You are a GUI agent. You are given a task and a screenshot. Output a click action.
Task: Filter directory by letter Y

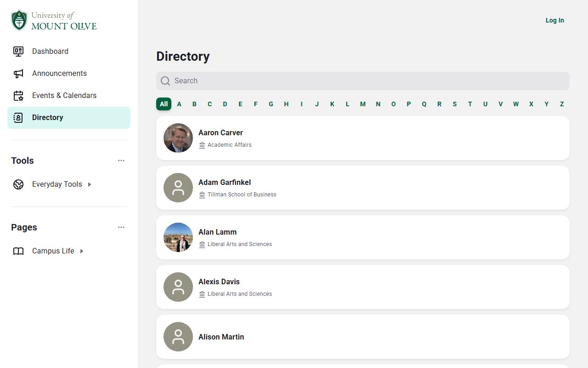(x=547, y=104)
